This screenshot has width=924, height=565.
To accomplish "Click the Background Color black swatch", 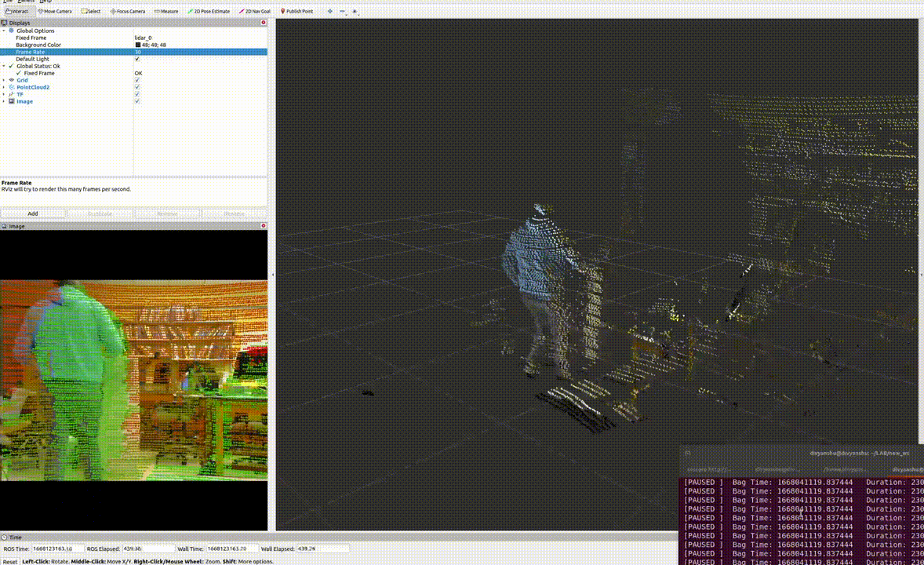I will [138, 45].
